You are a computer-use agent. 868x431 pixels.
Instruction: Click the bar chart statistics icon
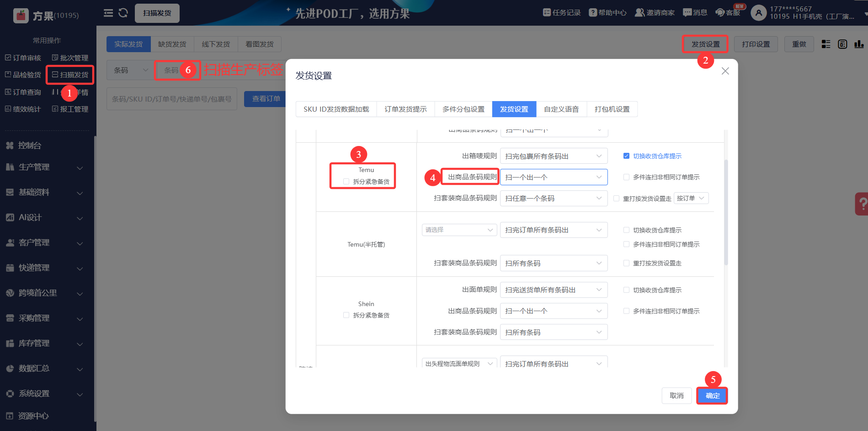[859, 44]
